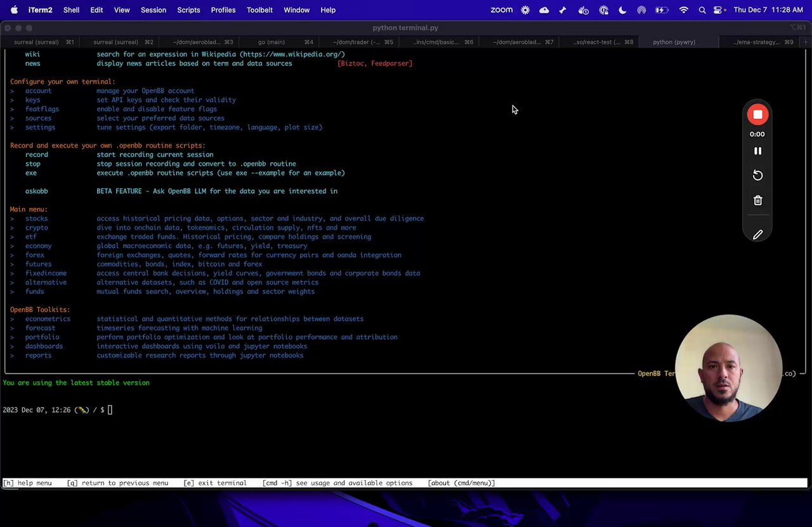Click the 'featflags' configuration entry
Screen dimensions: 812x527
(x=42, y=109)
